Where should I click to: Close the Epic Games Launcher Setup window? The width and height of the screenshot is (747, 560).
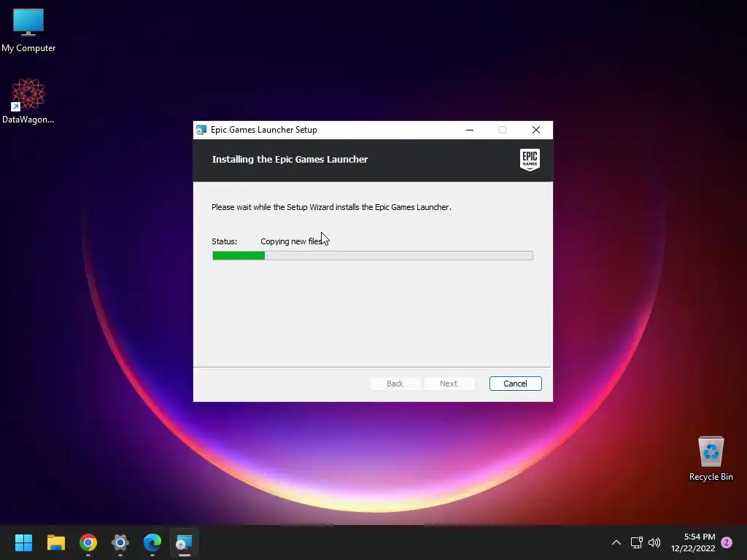(536, 130)
